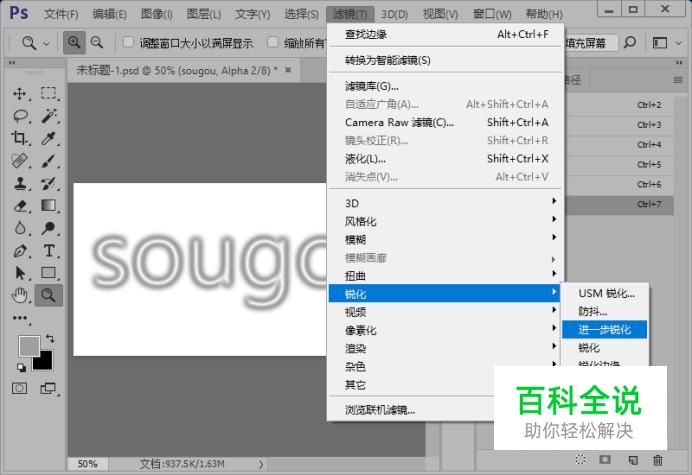Open 滤镜库(G) filter gallery
This screenshot has width=692, height=475.
[x=446, y=86]
